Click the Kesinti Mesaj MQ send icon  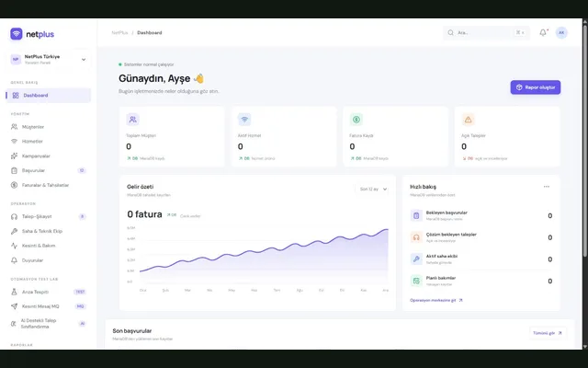pos(15,306)
